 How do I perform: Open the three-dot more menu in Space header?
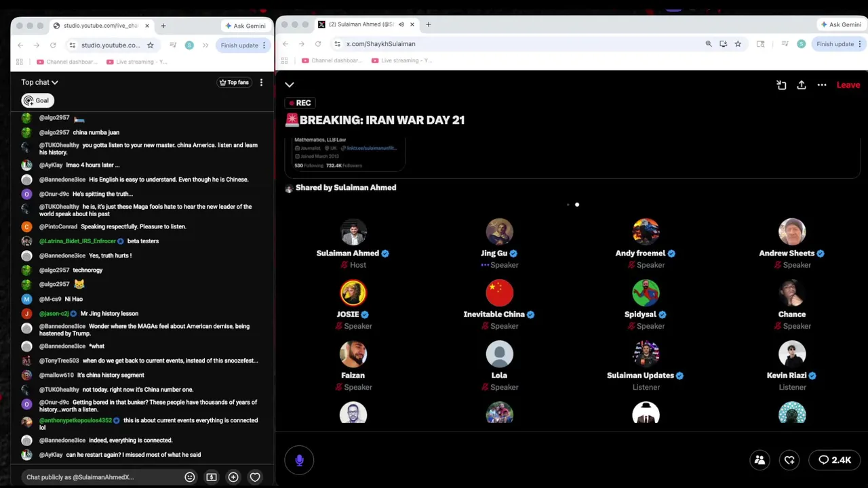(x=822, y=85)
